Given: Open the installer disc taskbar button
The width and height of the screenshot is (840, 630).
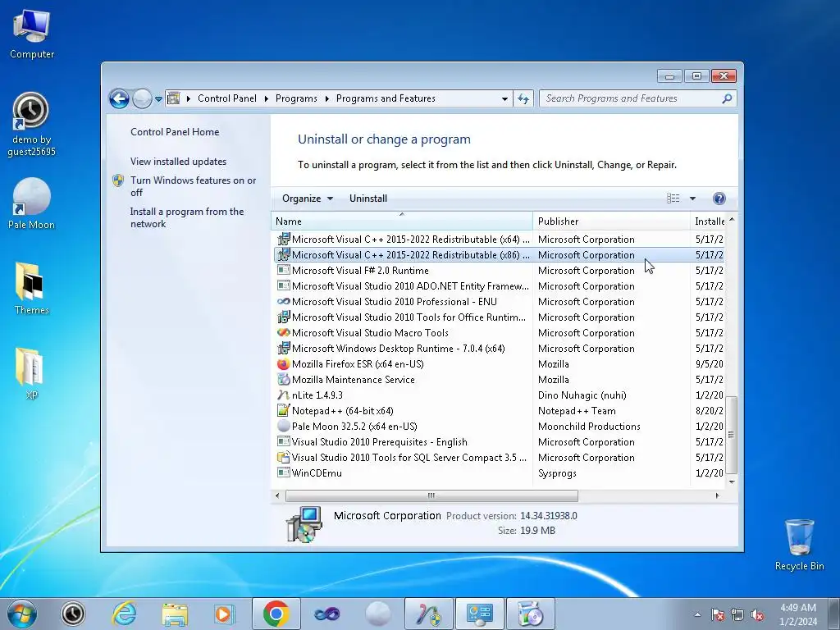Looking at the screenshot, I should point(531,614).
